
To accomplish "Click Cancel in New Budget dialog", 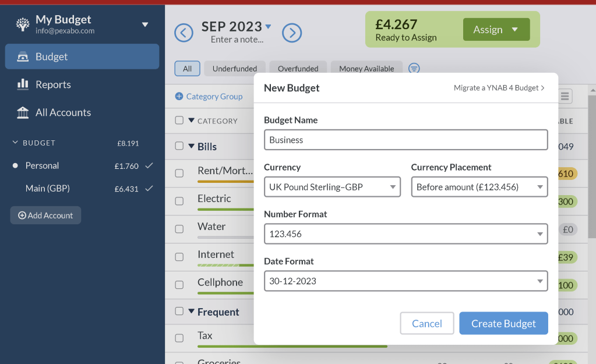I will (427, 323).
